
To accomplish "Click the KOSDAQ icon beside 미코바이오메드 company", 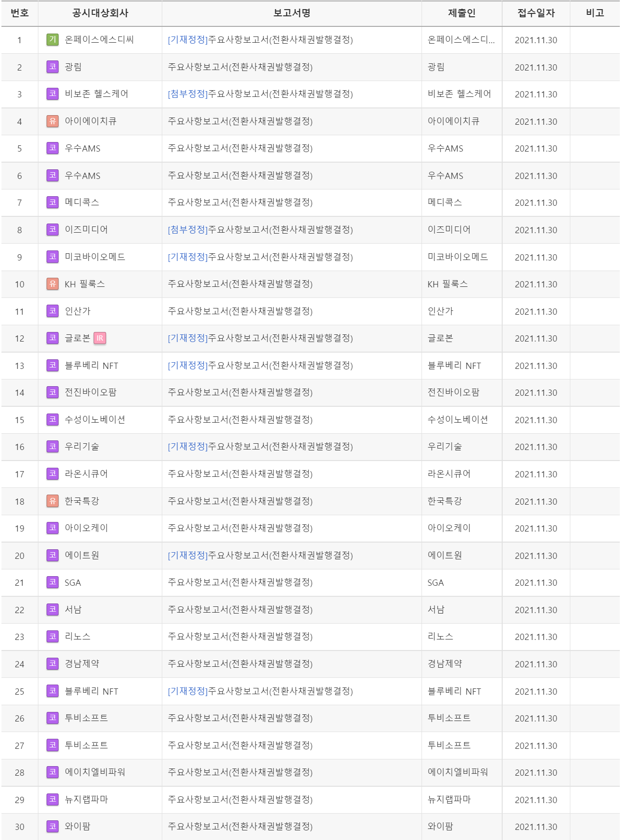I will [52, 257].
